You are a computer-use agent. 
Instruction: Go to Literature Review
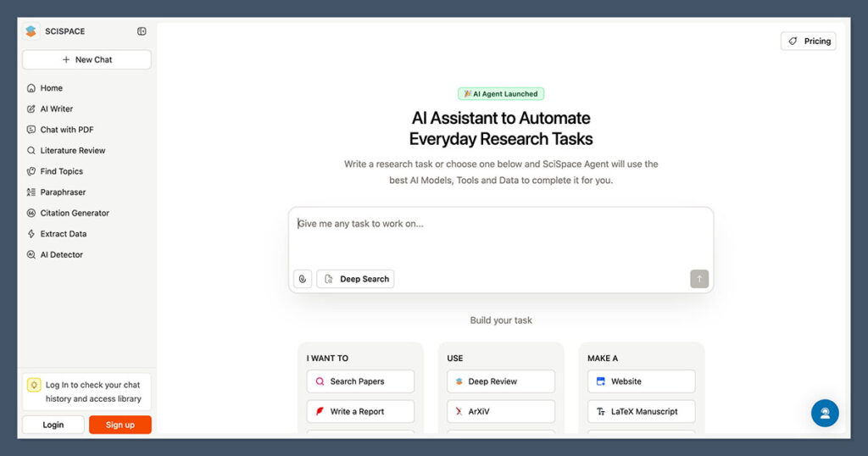click(73, 151)
